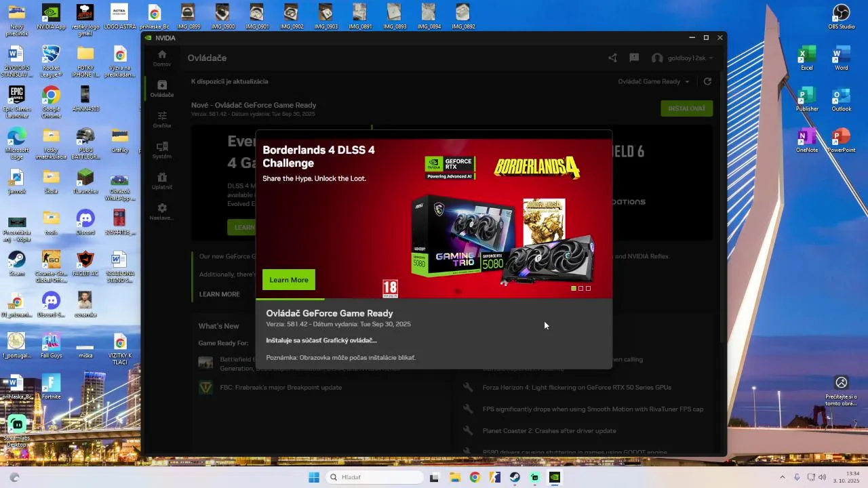
Task: Open Microsoft Edge desktop shortcut
Action: (17, 143)
